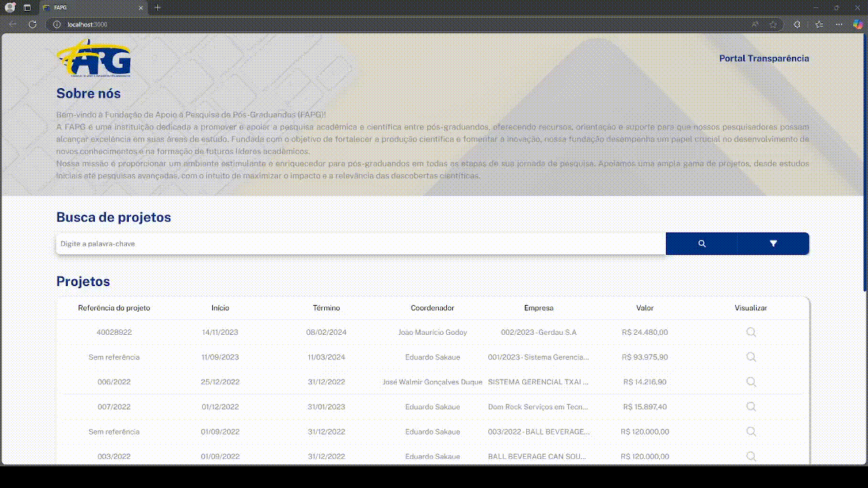
Task: Refresh the page with the reload button
Action: click(32, 24)
